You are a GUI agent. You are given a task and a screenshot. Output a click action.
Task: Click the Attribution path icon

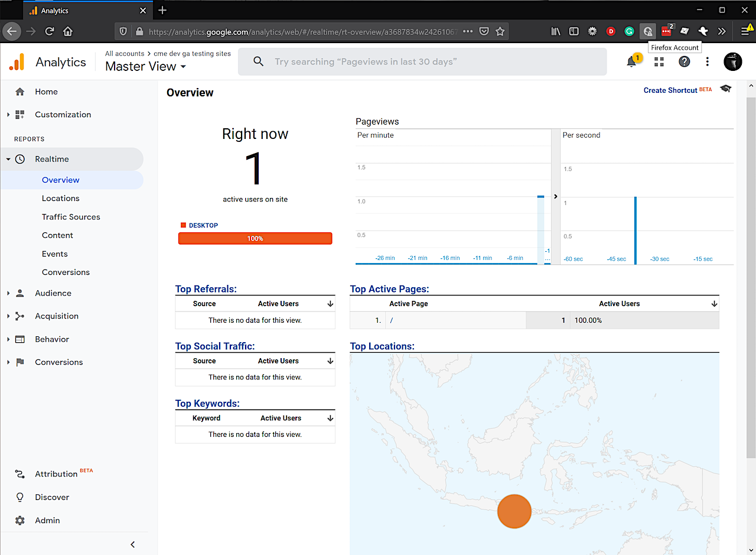pyautogui.click(x=20, y=474)
